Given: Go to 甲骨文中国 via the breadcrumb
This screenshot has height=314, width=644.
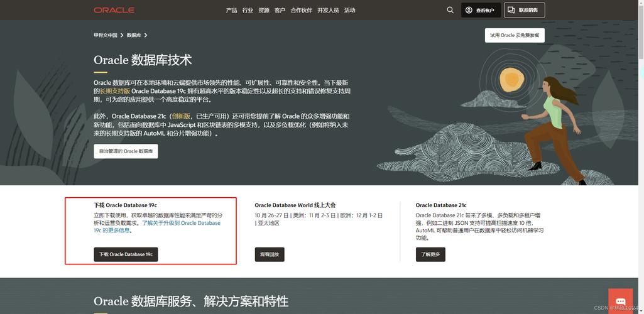Looking at the screenshot, I should pos(106,35).
